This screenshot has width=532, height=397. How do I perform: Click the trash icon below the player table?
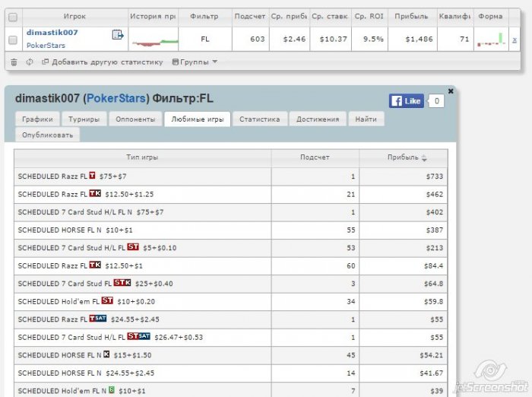[x=14, y=62]
